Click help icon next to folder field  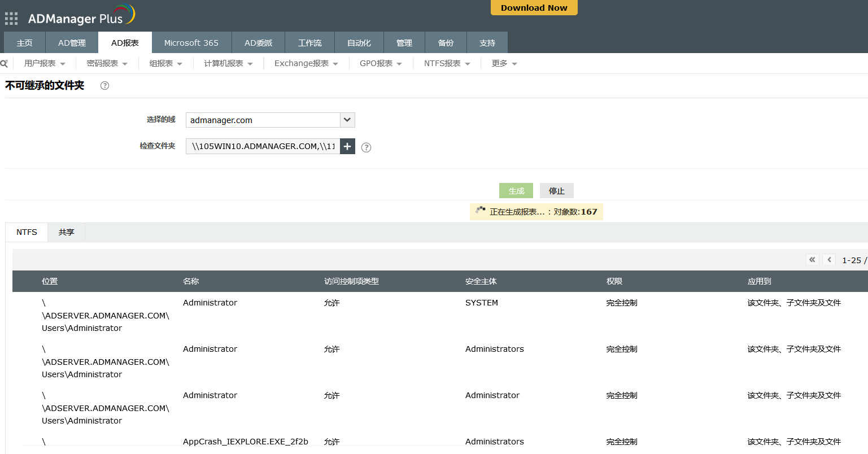366,147
